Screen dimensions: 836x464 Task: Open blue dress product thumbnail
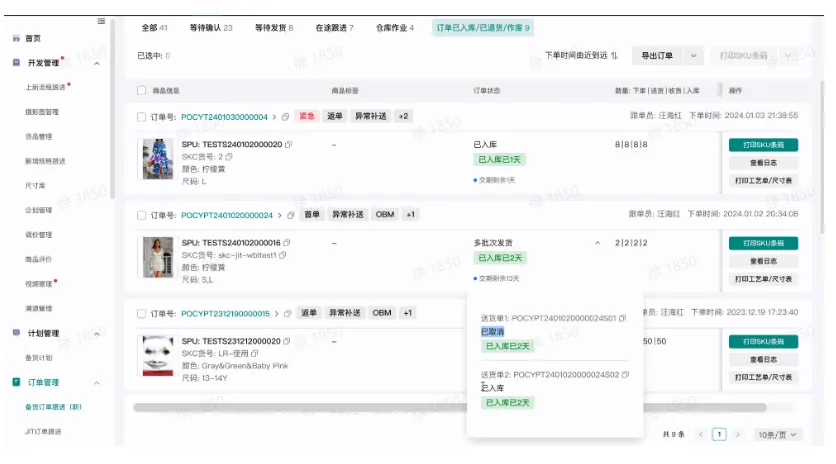(157, 159)
